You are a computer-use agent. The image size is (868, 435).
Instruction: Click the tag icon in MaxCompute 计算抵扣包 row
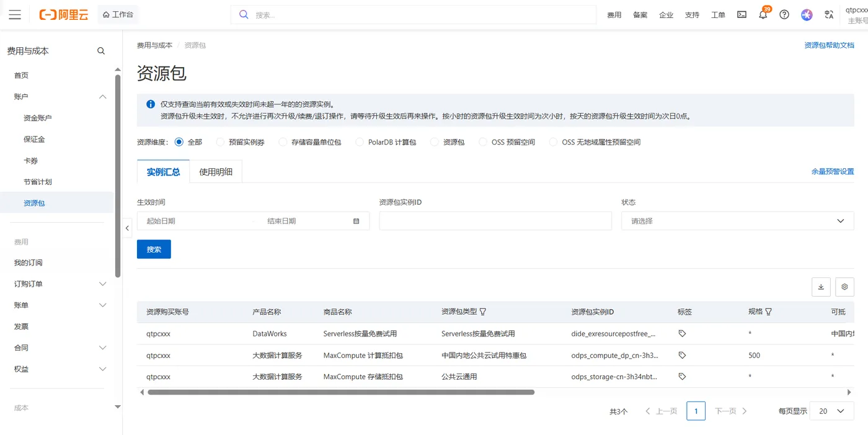click(682, 355)
